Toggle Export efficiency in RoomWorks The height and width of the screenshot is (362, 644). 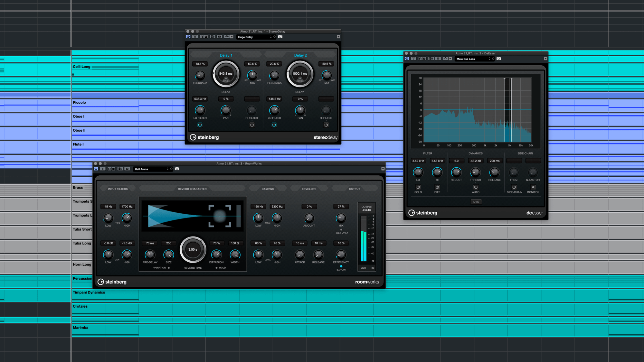(341, 266)
